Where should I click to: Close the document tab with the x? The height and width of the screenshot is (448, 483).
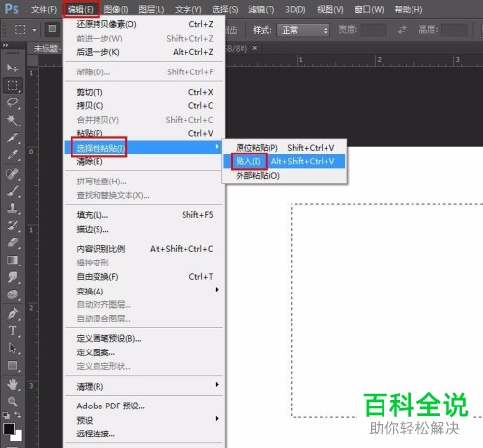coord(255,48)
